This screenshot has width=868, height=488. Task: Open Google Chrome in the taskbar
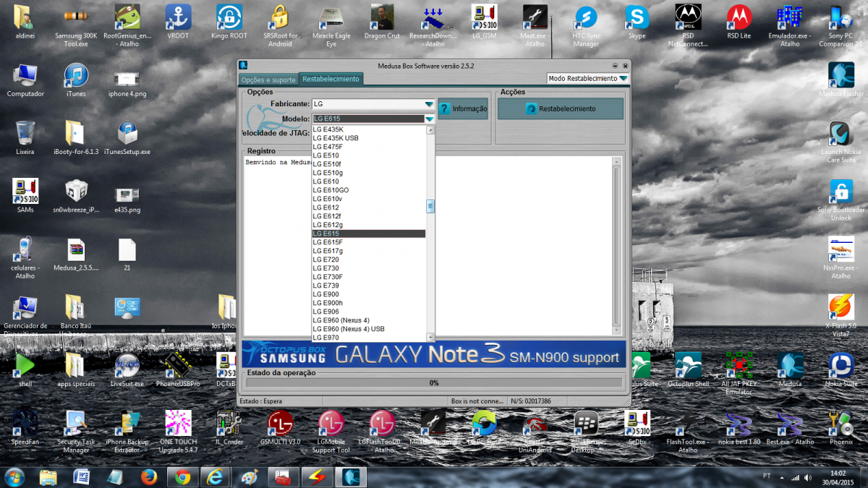point(182,477)
